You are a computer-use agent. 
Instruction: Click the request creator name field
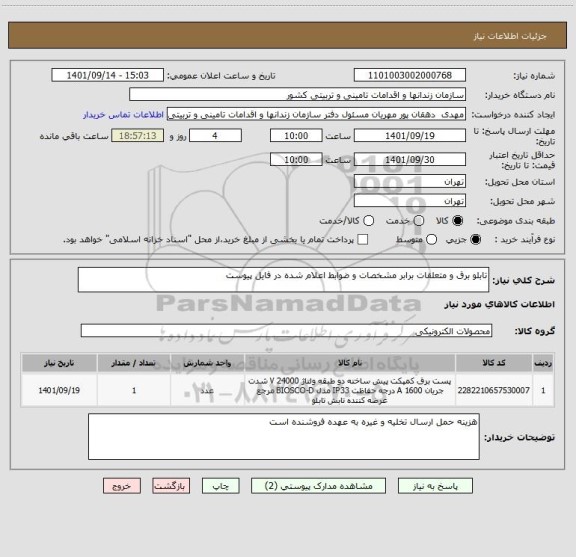coord(316,114)
